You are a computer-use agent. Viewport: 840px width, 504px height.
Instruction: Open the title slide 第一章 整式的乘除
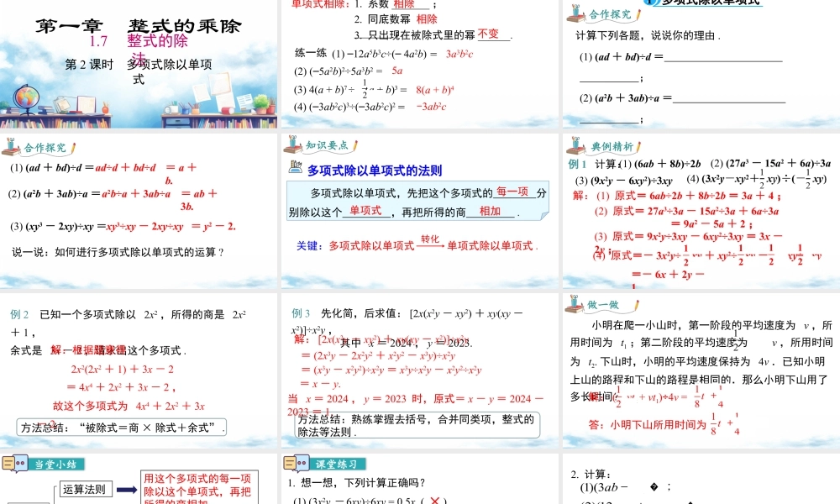139,64
